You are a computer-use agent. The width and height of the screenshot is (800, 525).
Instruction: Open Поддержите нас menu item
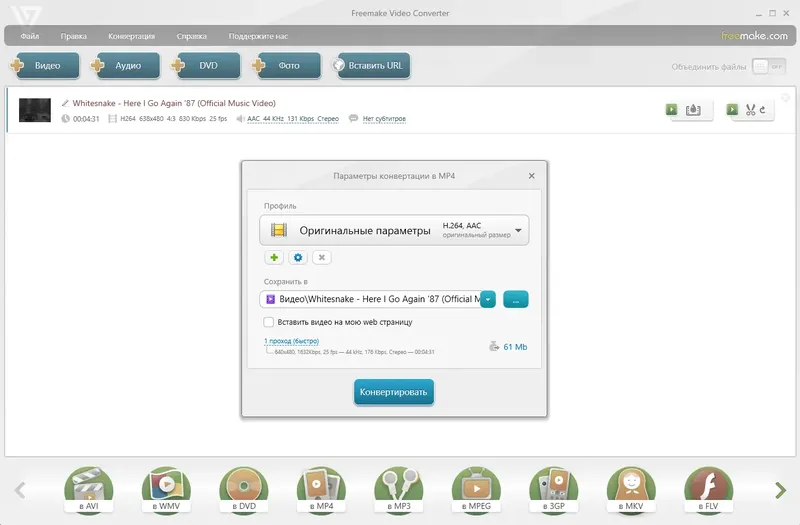coord(258,36)
